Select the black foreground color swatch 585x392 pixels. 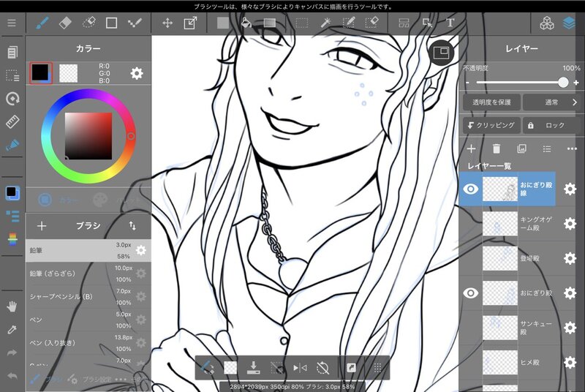[x=41, y=72]
